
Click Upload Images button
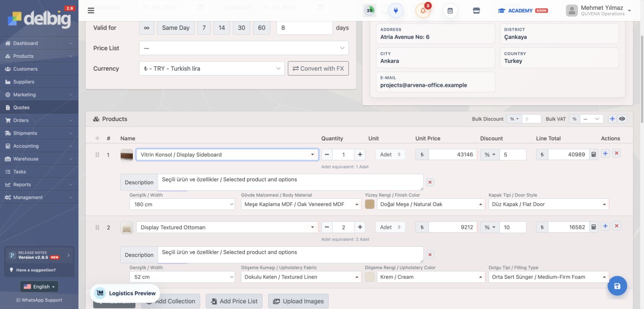pyautogui.click(x=298, y=301)
